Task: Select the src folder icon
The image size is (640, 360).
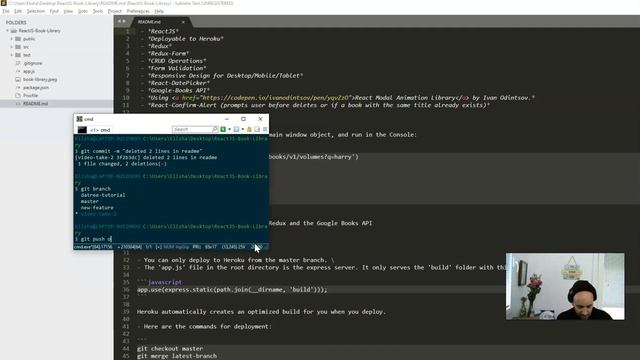Action: point(18,47)
